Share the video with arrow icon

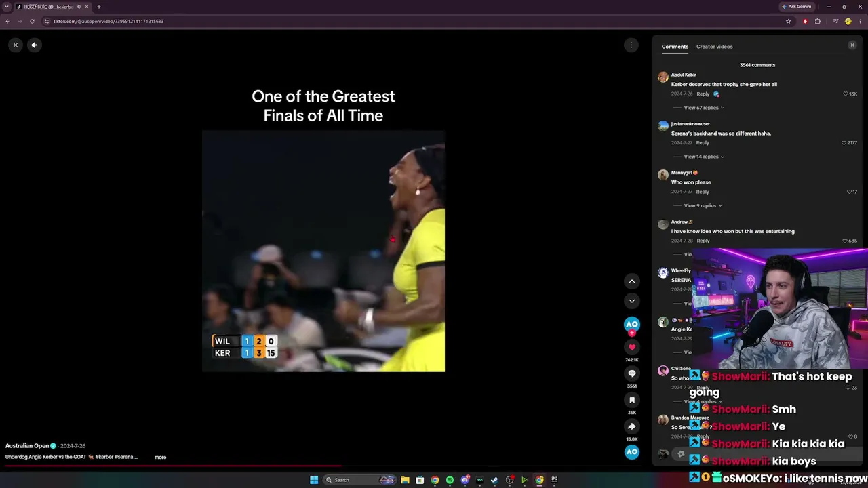pos(632,426)
